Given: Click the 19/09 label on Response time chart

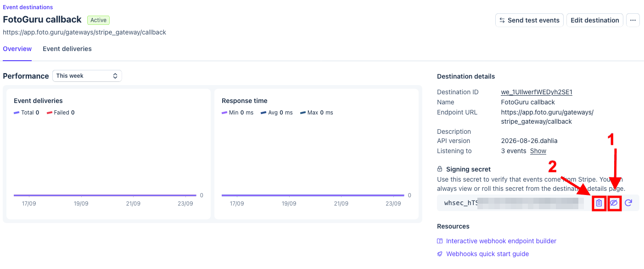Looking at the screenshot, I should pos(289,204).
